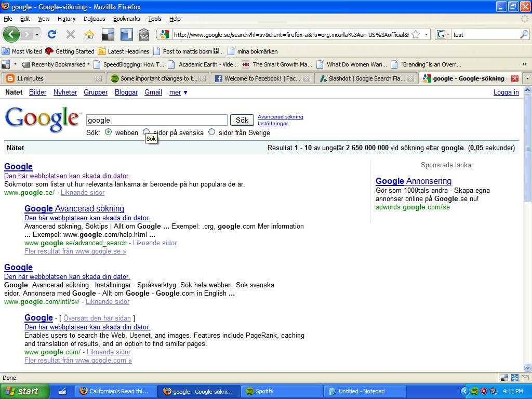
Task: Switch to the Slashdot tab
Action: pos(366,78)
